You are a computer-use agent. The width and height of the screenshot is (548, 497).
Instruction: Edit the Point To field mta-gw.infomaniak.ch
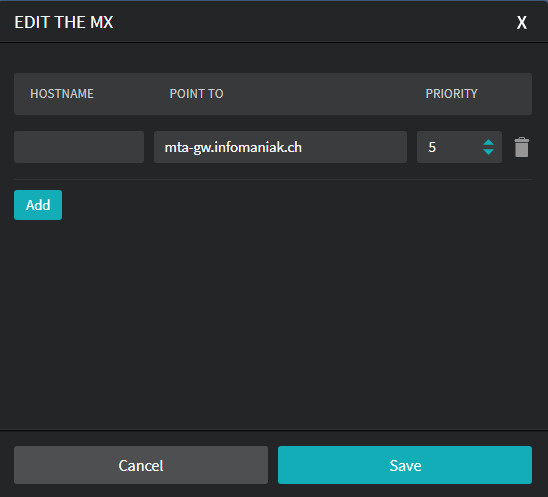(280, 147)
